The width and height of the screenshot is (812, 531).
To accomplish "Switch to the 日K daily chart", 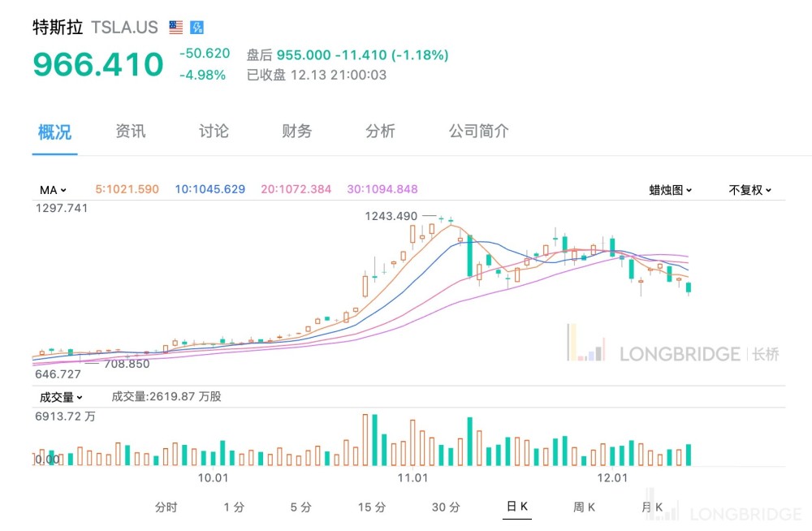I will tap(517, 507).
